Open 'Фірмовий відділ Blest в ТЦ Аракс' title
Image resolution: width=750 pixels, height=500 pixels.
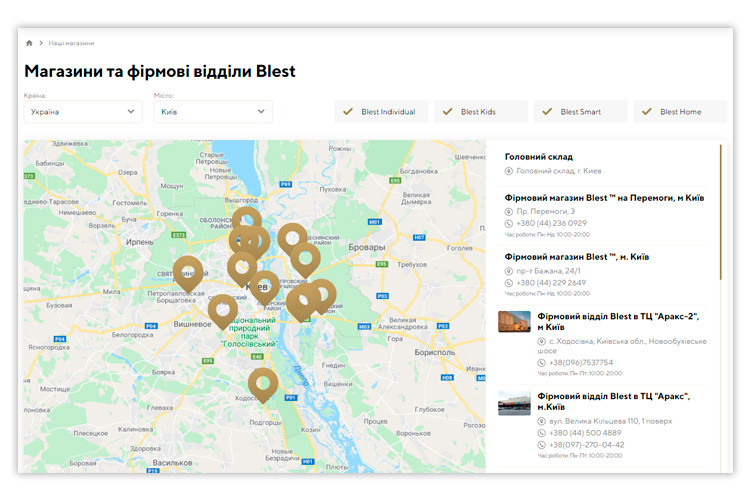pyautogui.click(x=614, y=401)
